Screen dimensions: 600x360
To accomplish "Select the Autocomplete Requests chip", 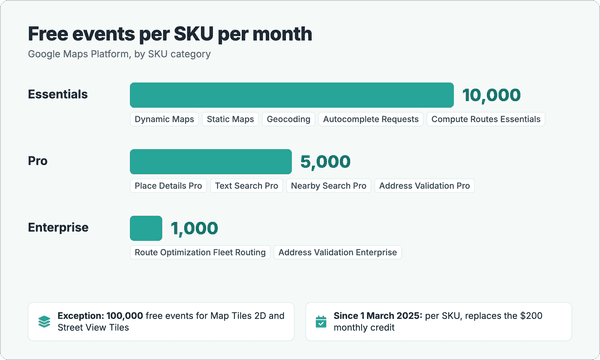I will click(x=371, y=119).
